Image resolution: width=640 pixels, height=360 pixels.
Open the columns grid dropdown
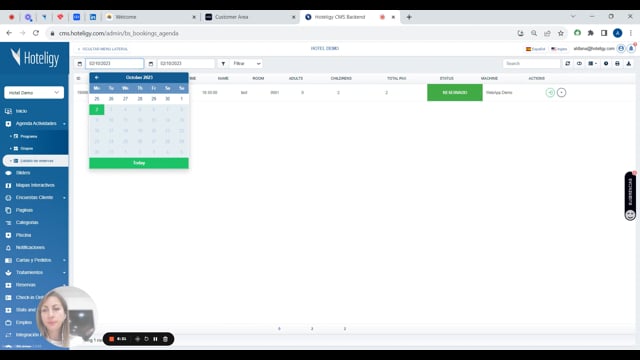pos(593,64)
